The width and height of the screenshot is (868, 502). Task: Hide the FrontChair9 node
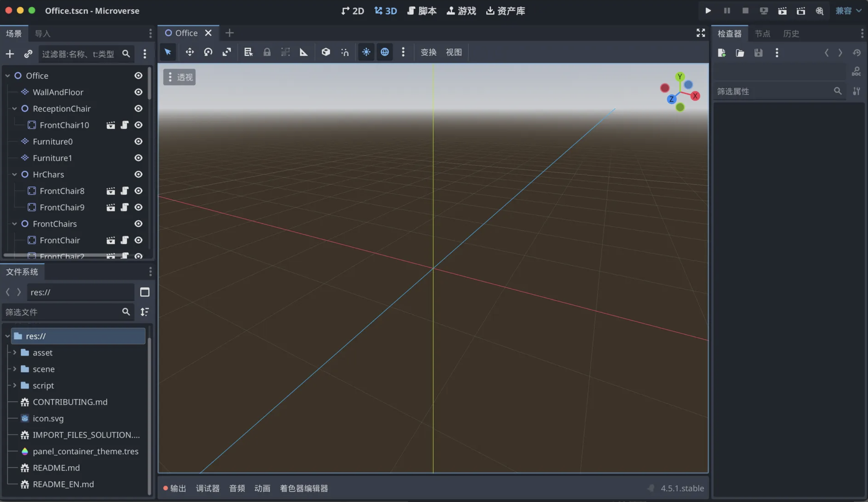tap(138, 207)
